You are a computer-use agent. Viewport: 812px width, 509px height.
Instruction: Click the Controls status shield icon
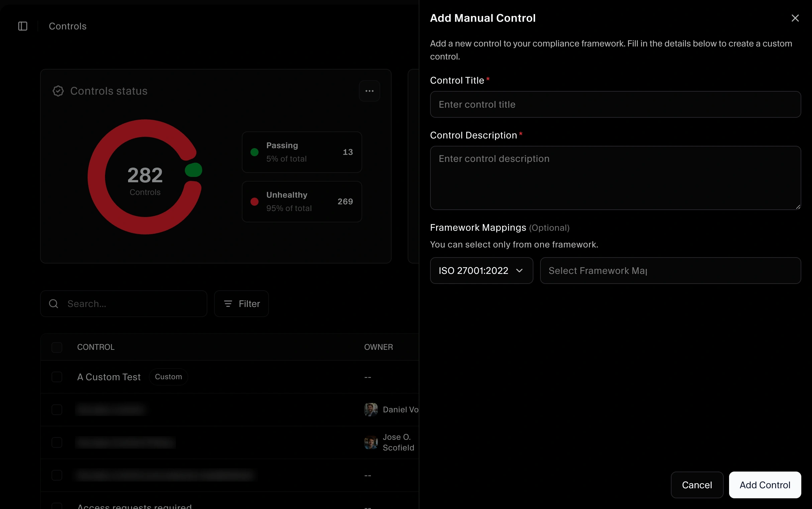pyautogui.click(x=58, y=91)
